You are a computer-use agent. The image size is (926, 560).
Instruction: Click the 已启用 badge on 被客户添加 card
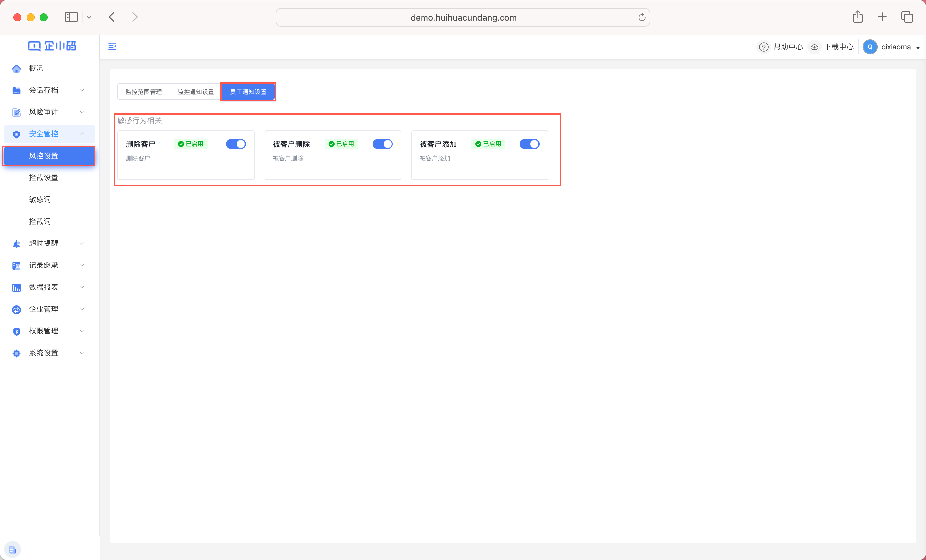pos(488,144)
